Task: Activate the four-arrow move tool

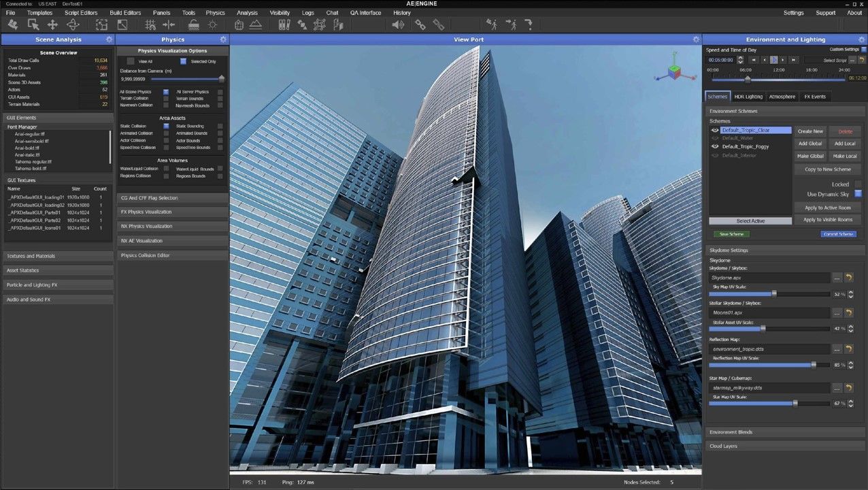Action: click(52, 24)
